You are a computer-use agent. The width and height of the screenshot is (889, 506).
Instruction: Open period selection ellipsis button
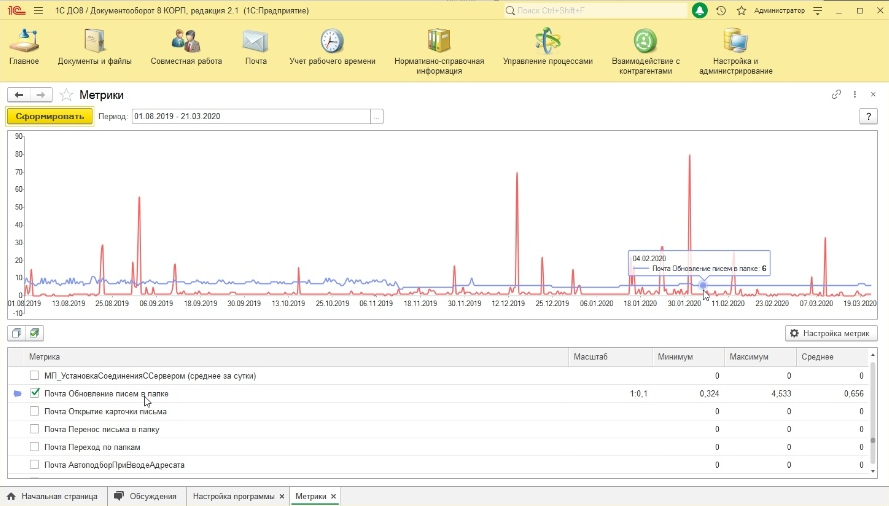coord(377,116)
